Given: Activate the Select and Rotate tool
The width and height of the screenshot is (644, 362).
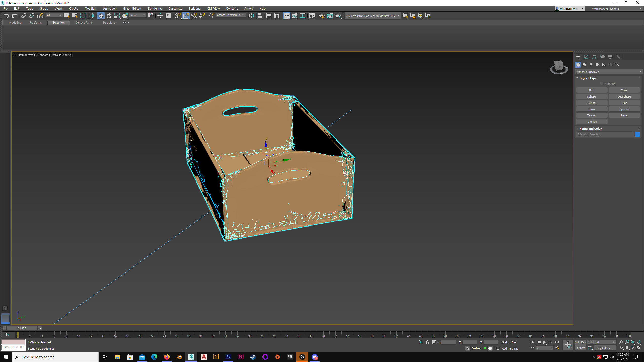Looking at the screenshot, I should click(x=109, y=16).
